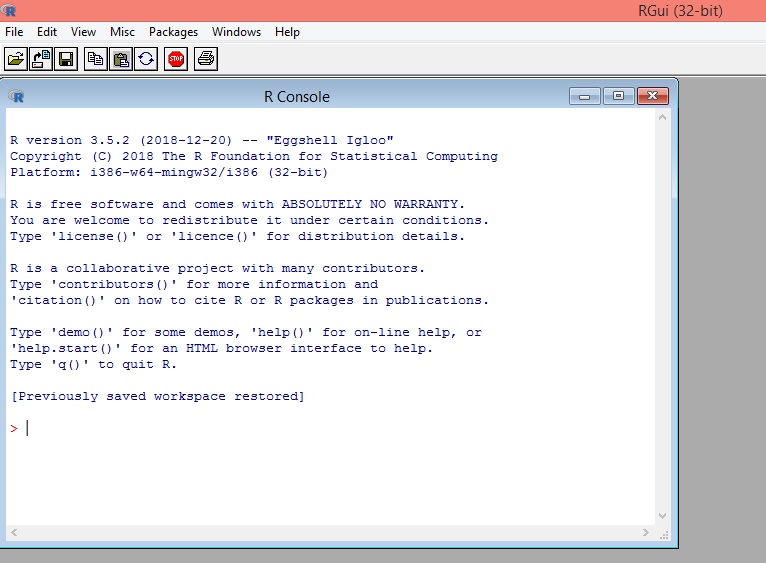
Task: Click the red Stop computation icon
Action: 176,59
